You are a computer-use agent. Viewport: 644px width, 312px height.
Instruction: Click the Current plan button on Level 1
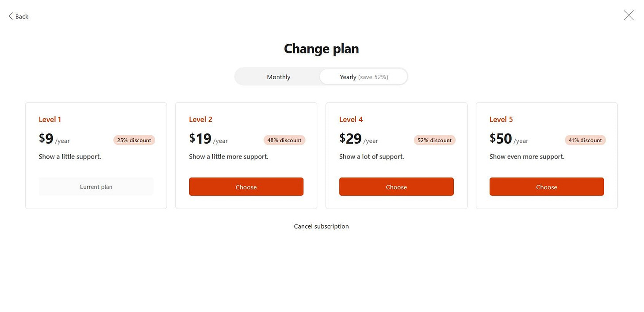point(96,186)
